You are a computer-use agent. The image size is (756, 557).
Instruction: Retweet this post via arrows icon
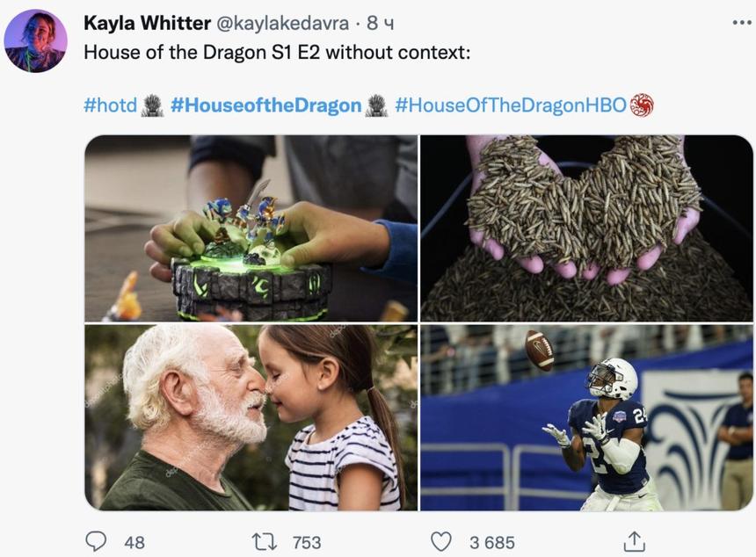pos(265,541)
